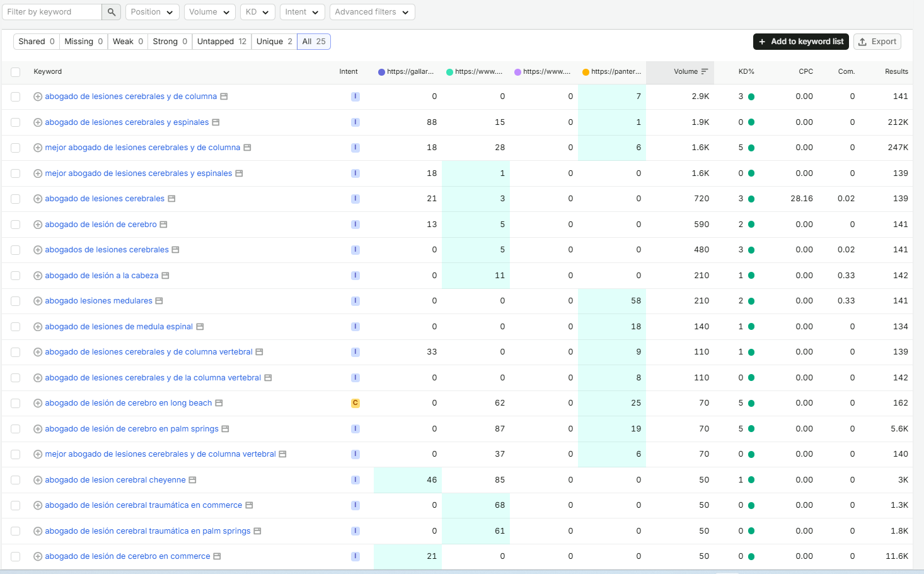Click plus icon beside 'abogado de lesiones cerebrales y de columna'

click(38, 97)
